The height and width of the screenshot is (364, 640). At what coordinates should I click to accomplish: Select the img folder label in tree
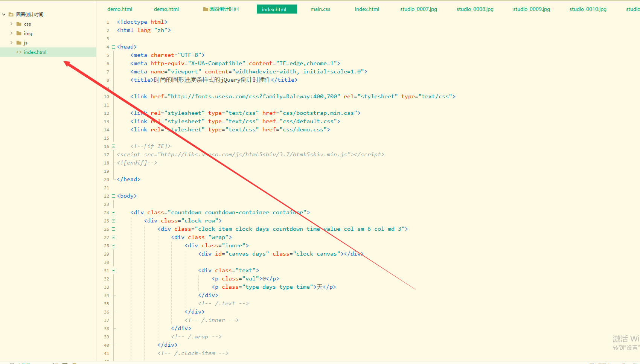point(28,34)
